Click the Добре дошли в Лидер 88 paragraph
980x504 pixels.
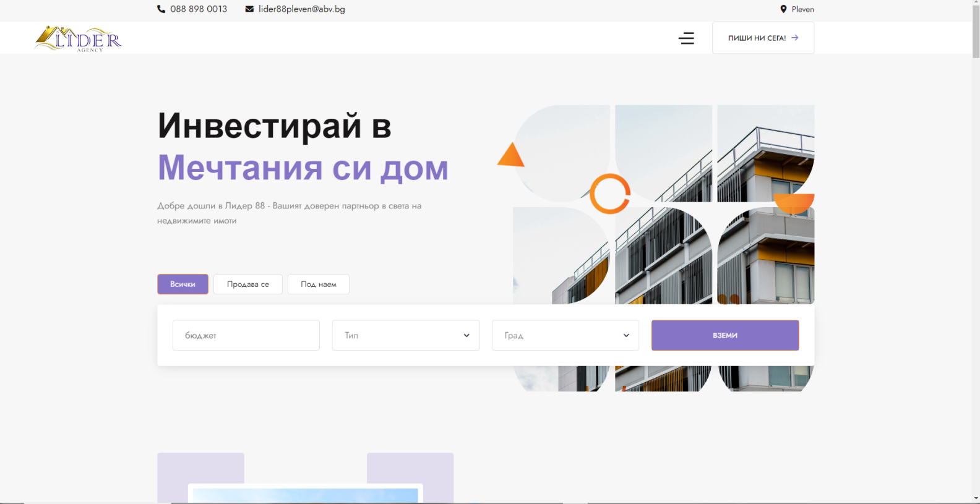click(x=290, y=213)
